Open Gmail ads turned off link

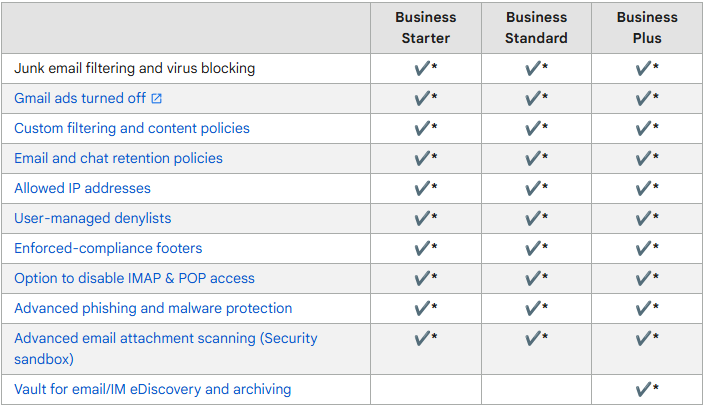80,98
